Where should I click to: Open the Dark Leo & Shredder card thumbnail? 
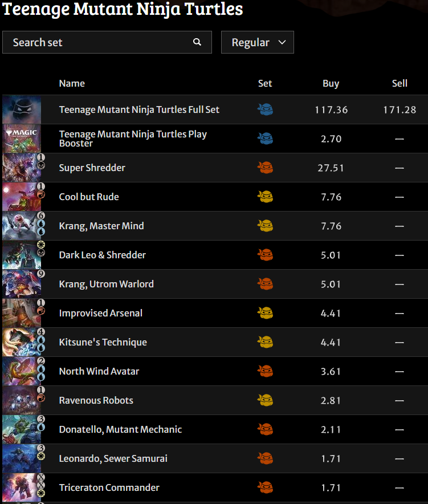coord(22,255)
